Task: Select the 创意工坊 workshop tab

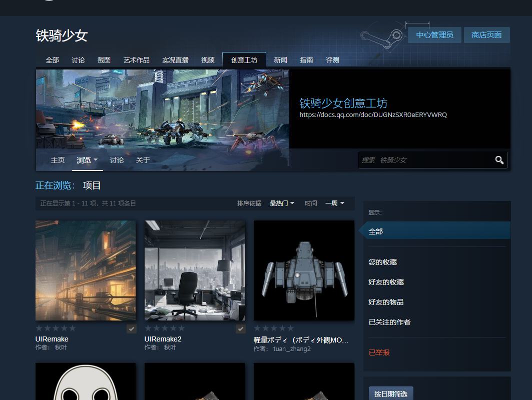Action: [x=244, y=59]
